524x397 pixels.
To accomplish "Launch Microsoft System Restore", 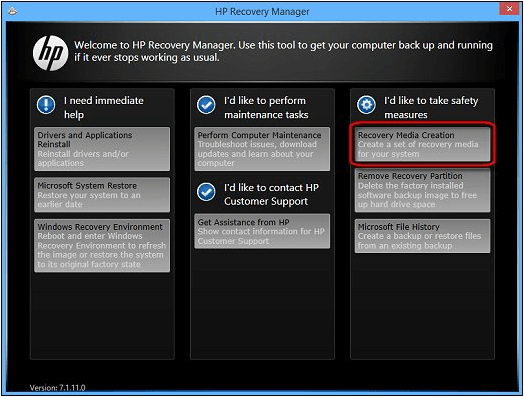I will pyautogui.click(x=102, y=195).
